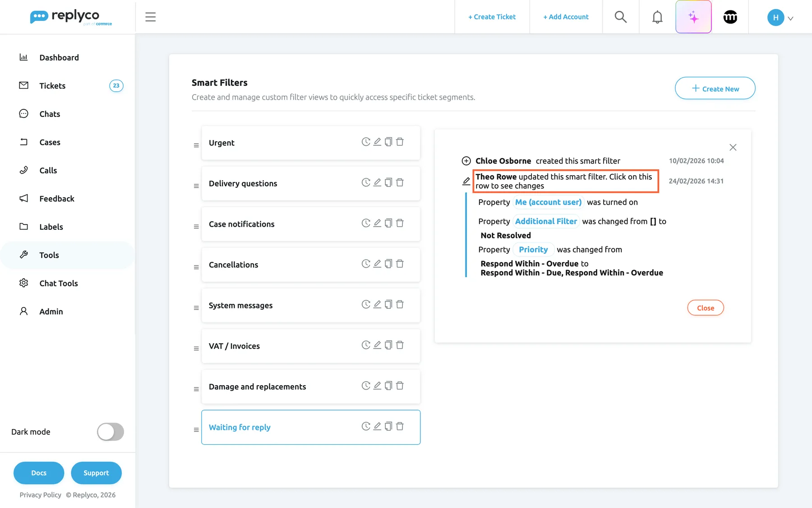Click the Me (account user) tag
Viewport: 812px width, 508px height.
tap(548, 202)
